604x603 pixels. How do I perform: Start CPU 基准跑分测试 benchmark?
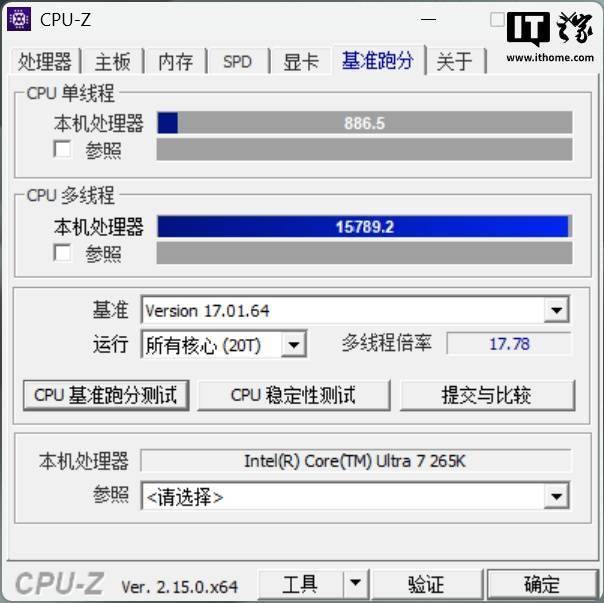point(106,395)
